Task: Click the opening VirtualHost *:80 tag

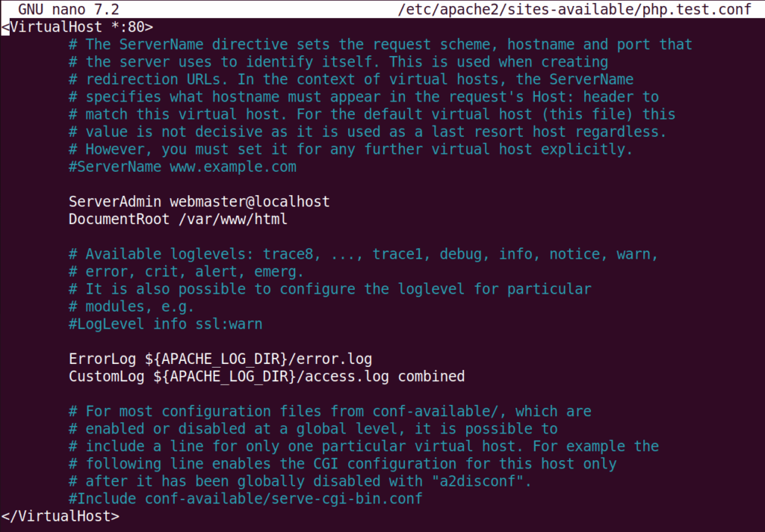Action: coord(78,27)
